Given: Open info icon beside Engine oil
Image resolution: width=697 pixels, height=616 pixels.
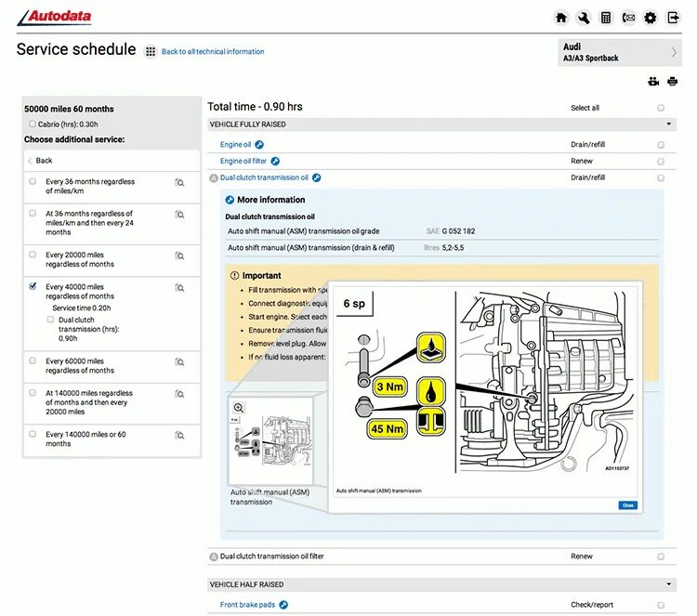Looking at the screenshot, I should pos(259,144).
